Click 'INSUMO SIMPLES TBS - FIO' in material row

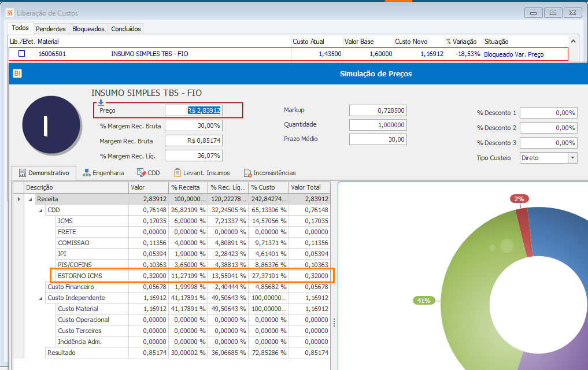click(150, 54)
